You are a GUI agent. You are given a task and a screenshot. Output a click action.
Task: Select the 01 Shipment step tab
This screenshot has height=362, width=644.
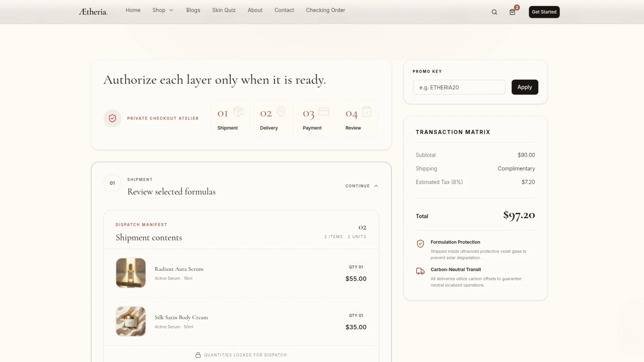(231, 118)
